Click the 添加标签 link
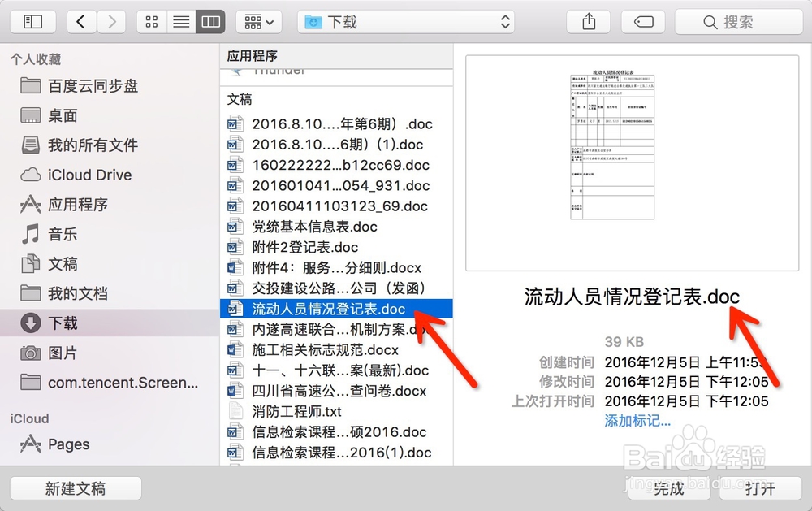812x511 pixels. click(x=637, y=421)
